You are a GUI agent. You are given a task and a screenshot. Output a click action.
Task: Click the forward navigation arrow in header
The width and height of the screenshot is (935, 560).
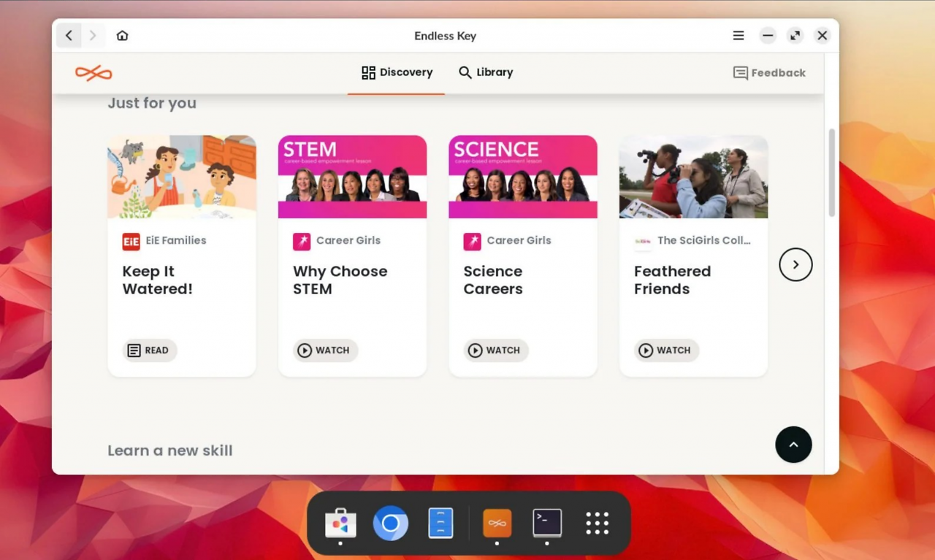tap(92, 36)
